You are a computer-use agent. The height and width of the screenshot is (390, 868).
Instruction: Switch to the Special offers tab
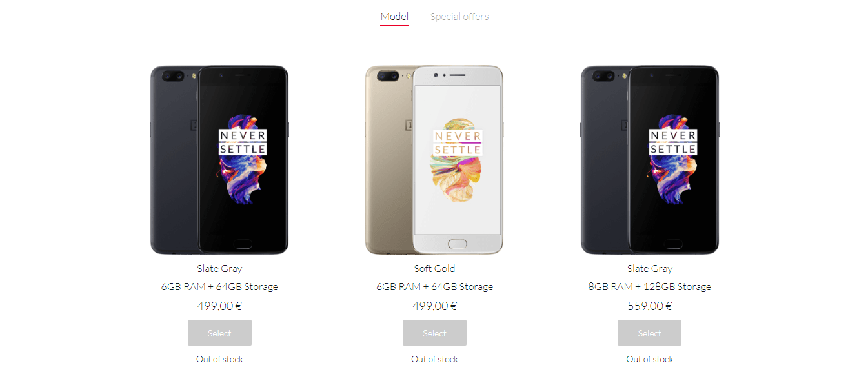tap(459, 17)
